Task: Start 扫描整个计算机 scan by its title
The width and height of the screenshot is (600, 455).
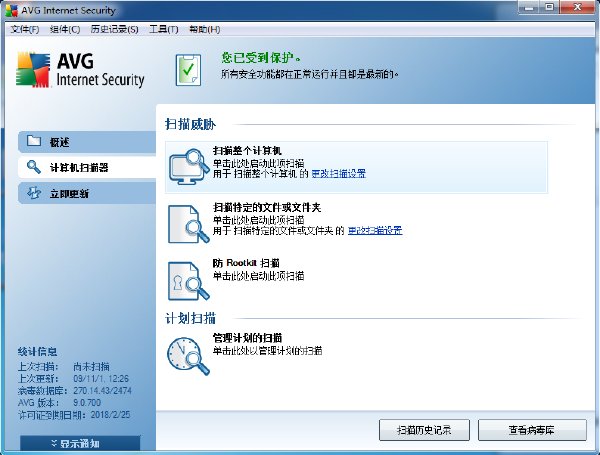Action: 247,150
